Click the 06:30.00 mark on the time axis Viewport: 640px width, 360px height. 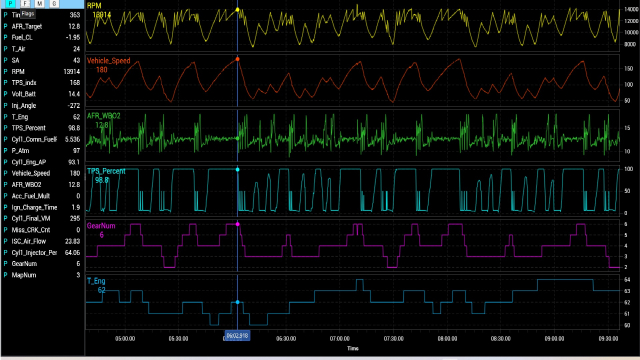[x=286, y=339]
